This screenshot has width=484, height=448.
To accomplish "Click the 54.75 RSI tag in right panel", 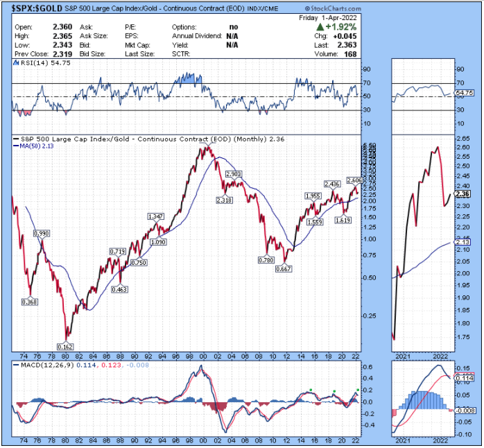I will coord(465,93).
